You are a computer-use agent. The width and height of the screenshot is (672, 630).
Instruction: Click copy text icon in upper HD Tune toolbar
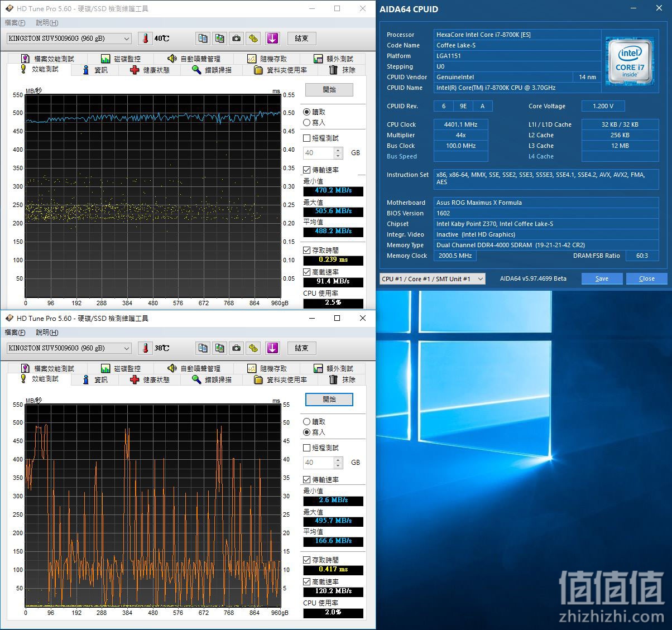tap(203, 39)
